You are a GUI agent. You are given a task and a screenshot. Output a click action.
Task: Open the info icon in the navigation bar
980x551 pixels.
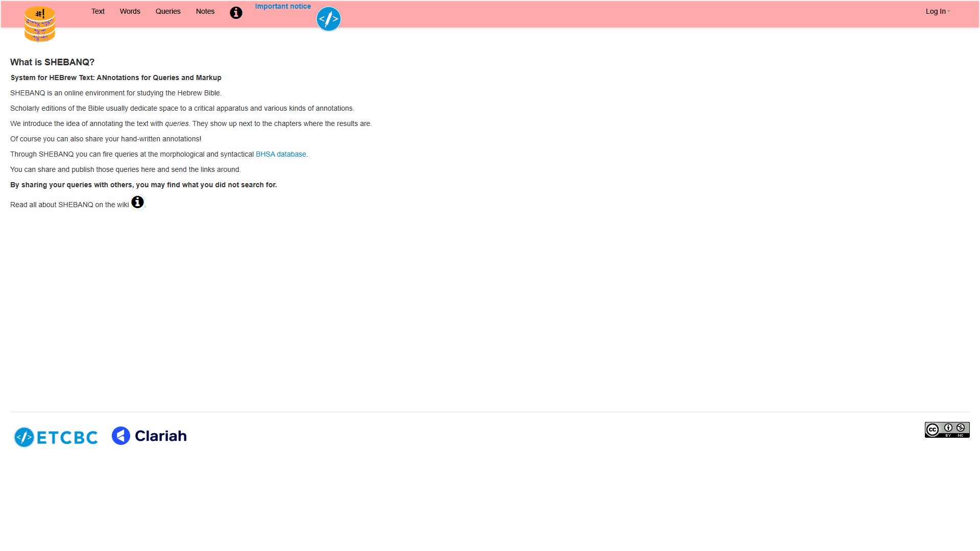tap(236, 13)
